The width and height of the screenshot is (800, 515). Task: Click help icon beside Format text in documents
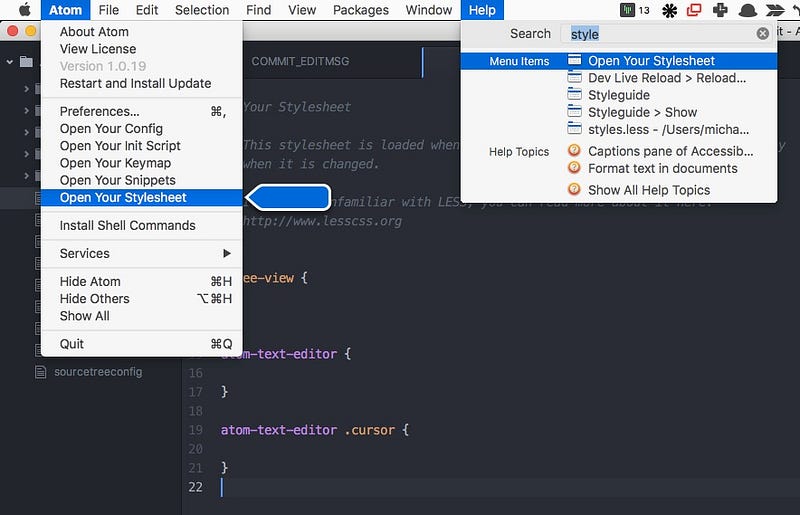coord(574,168)
